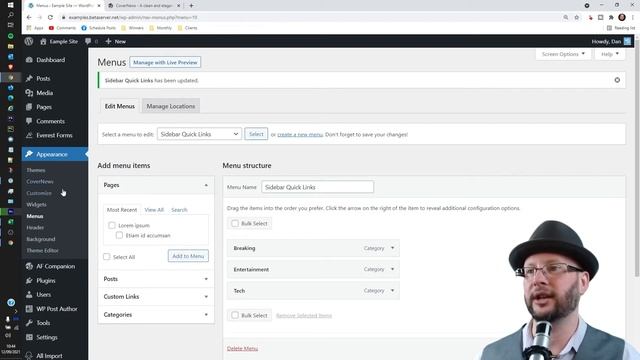This screenshot has width=640, height=360.
Task: Enable the bottom Bulk Select checkbox
Action: tap(235, 315)
